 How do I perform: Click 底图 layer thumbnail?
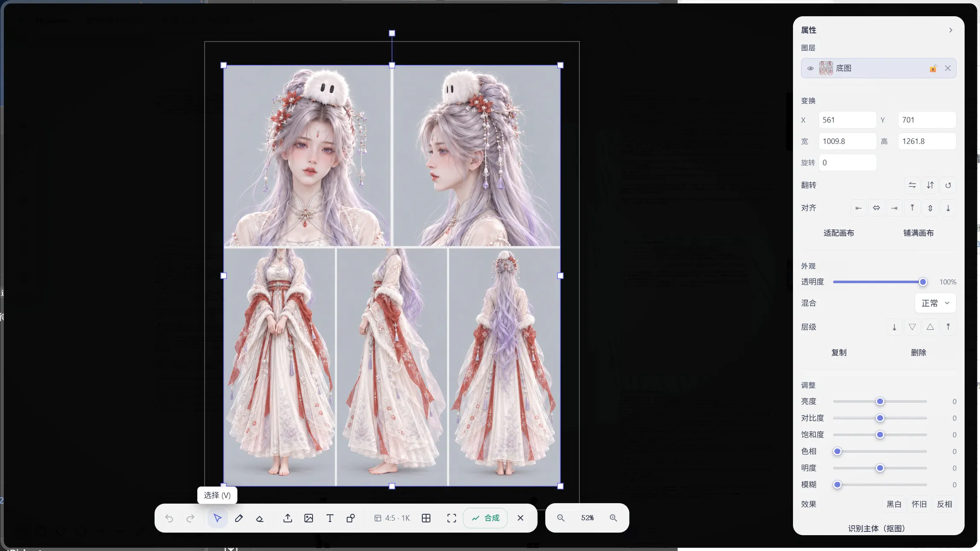(826, 68)
